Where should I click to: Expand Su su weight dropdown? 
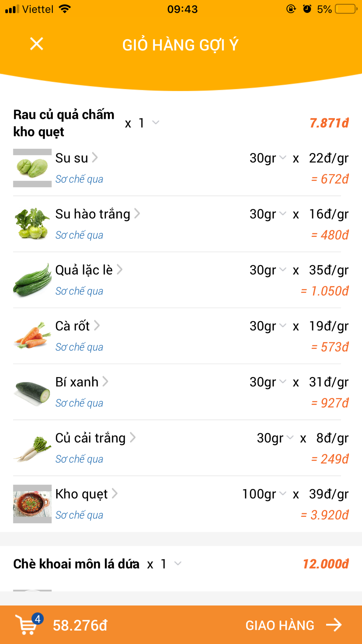coord(283,158)
